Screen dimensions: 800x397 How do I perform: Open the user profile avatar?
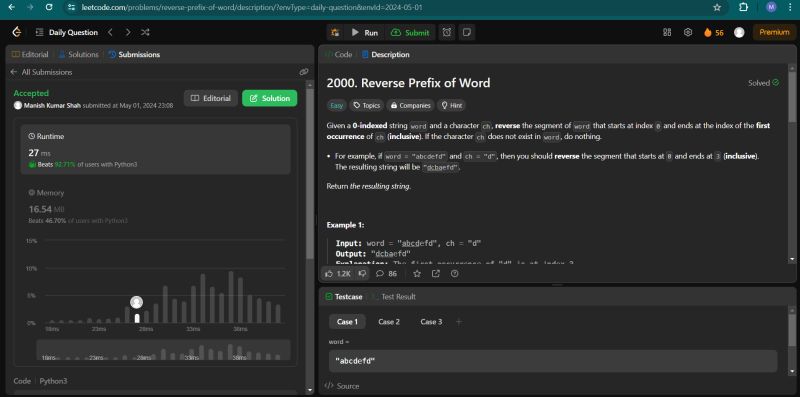click(x=739, y=32)
